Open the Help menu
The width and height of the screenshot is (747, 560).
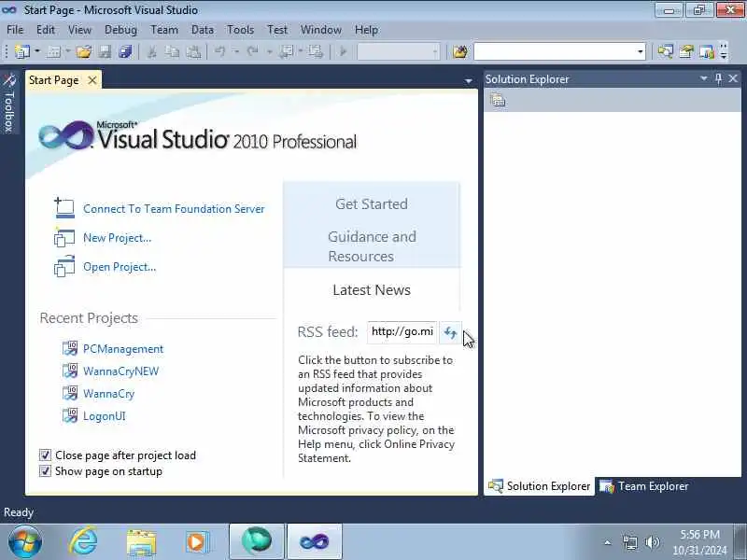point(367,30)
